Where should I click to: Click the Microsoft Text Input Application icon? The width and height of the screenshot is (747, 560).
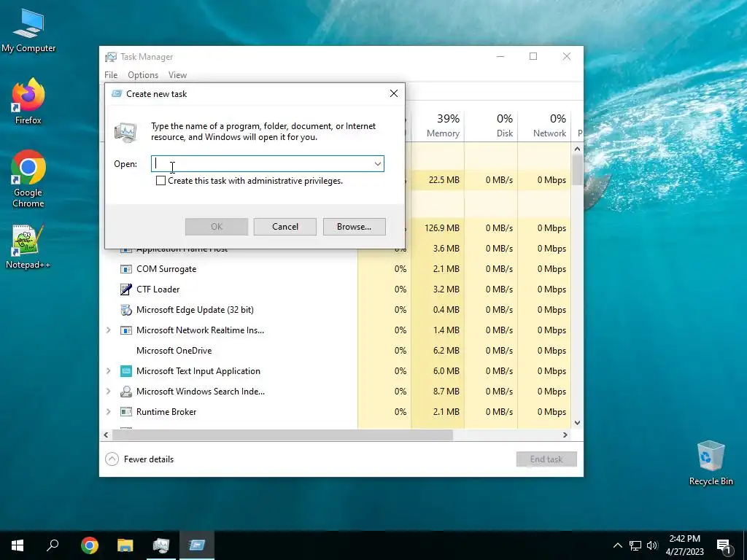point(125,371)
